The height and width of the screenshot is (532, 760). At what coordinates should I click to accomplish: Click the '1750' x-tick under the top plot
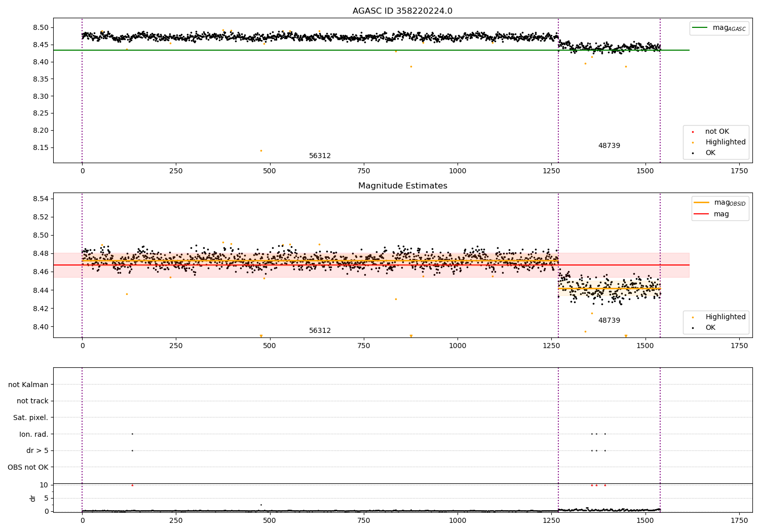pos(739,171)
